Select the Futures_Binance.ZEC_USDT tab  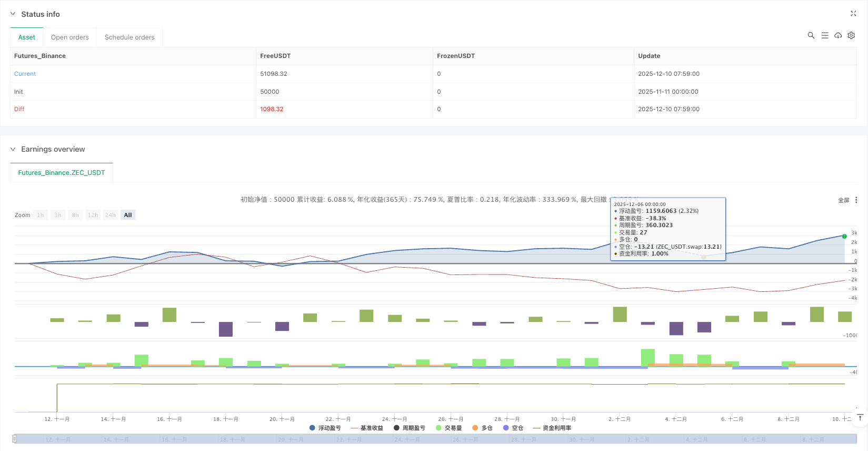(x=62, y=173)
